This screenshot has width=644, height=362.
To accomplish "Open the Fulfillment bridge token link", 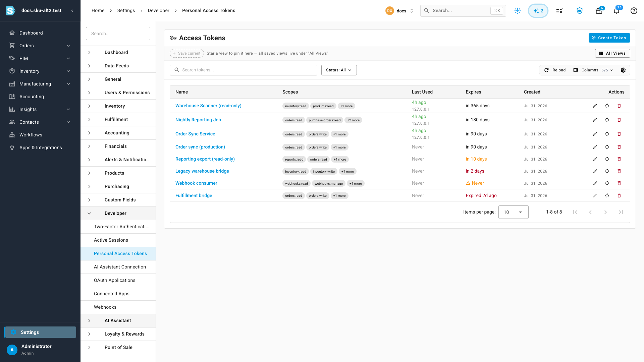I will point(194,196).
